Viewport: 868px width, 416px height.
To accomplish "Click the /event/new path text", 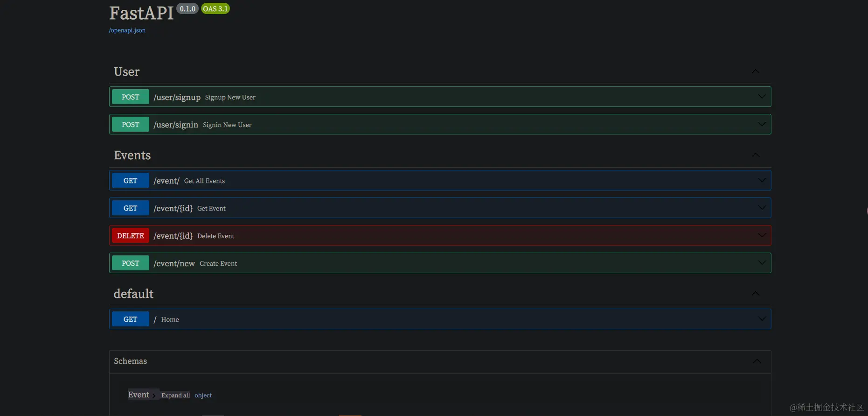I will pyautogui.click(x=174, y=263).
